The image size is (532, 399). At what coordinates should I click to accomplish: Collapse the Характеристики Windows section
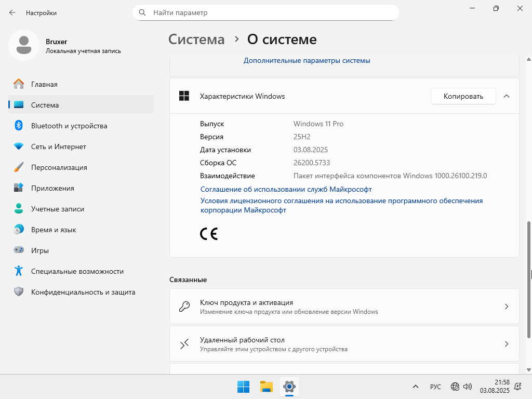pyautogui.click(x=507, y=96)
